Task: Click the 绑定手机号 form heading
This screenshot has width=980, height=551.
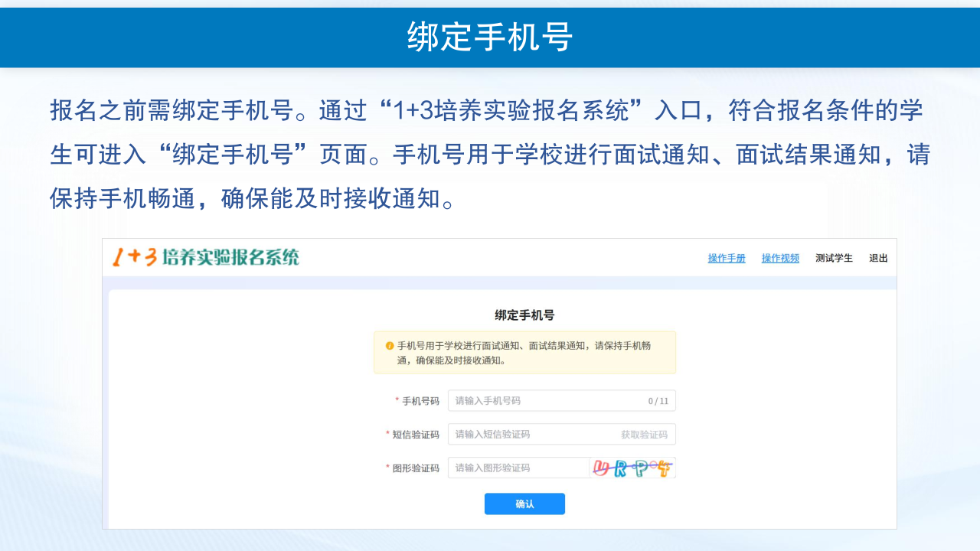Action: [524, 315]
